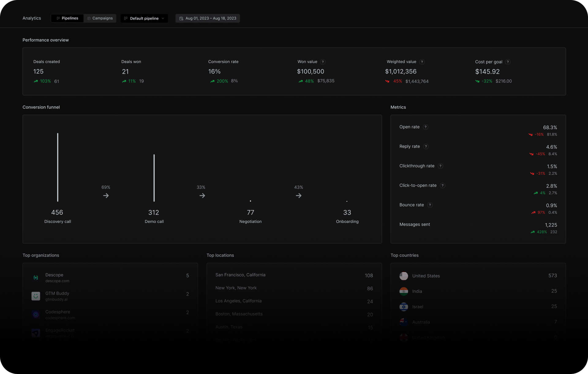Click the arrow showing 43% conversion
Image resolution: width=588 pixels, height=374 pixels.
(x=299, y=196)
